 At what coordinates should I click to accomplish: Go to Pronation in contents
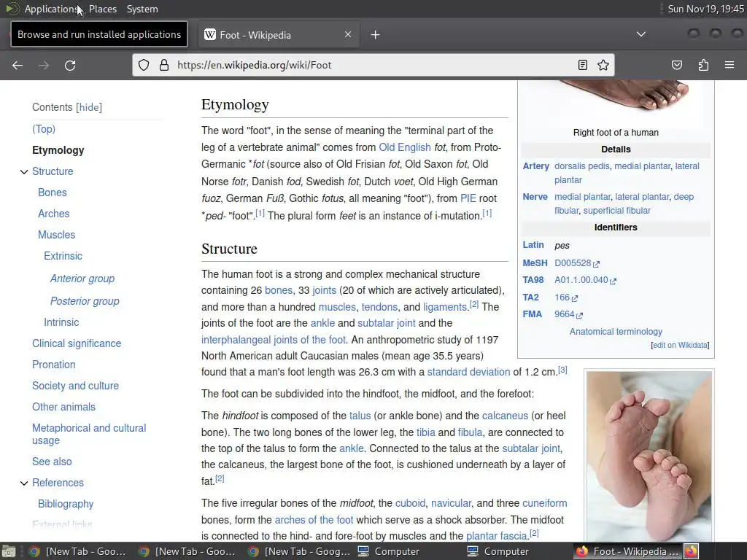[x=54, y=365]
